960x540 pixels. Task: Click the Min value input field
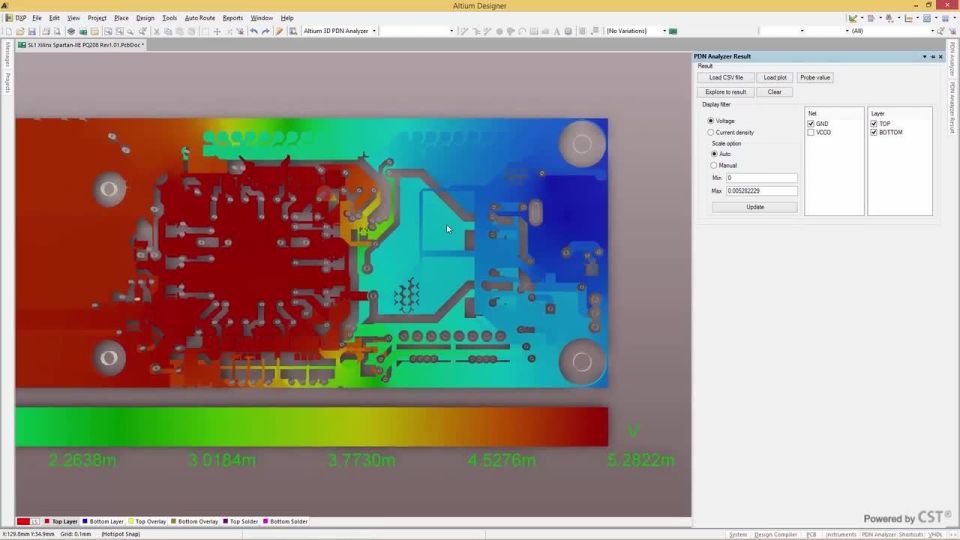coord(762,178)
